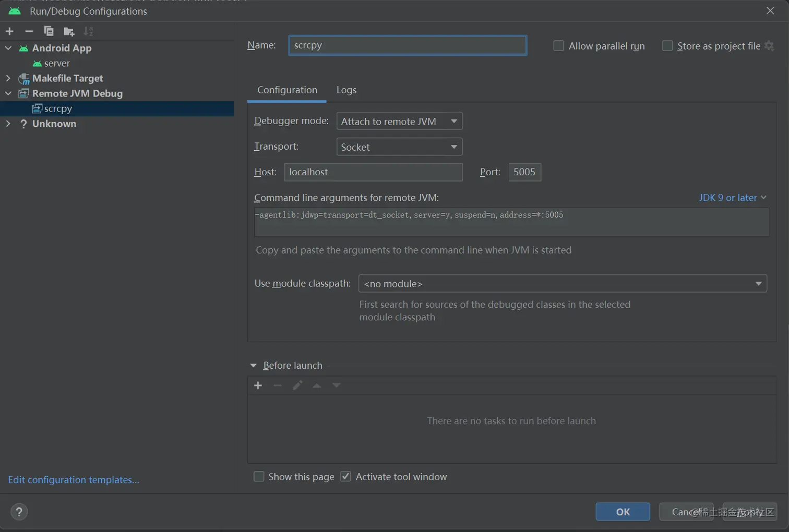Click the command line arguments text box
789x532 pixels.
[511, 222]
